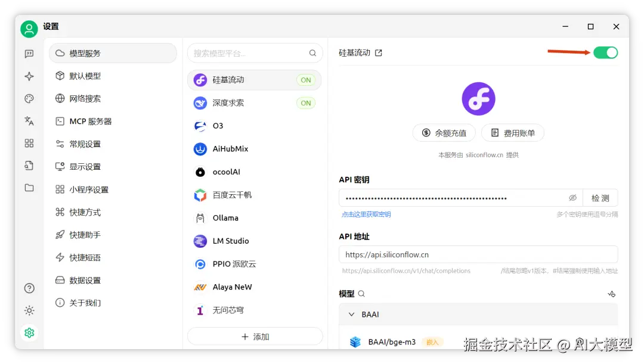Image resolution: width=644 pixels, height=364 pixels.
Task: Select the O3 provider
Action: [255, 126]
